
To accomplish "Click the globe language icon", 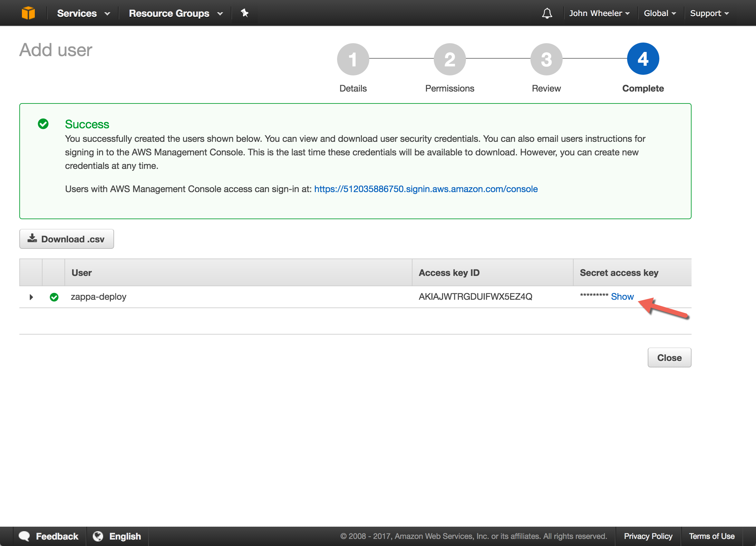I will (x=98, y=536).
